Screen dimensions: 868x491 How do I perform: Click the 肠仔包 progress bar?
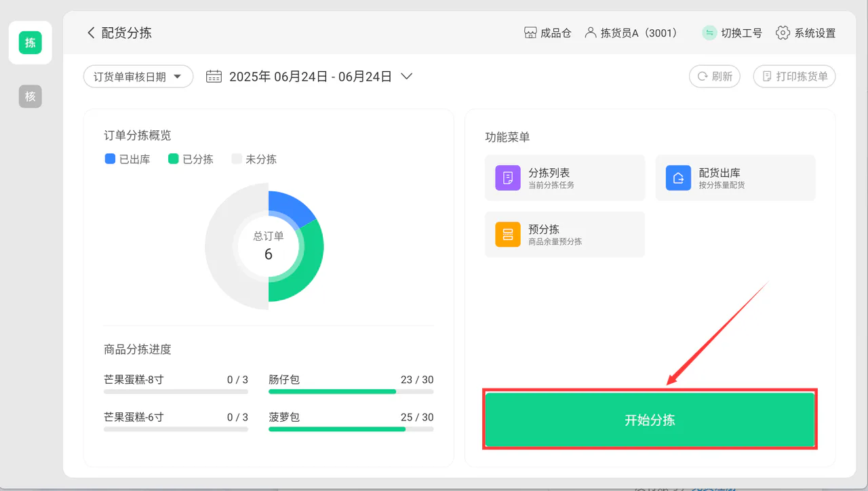351,391
